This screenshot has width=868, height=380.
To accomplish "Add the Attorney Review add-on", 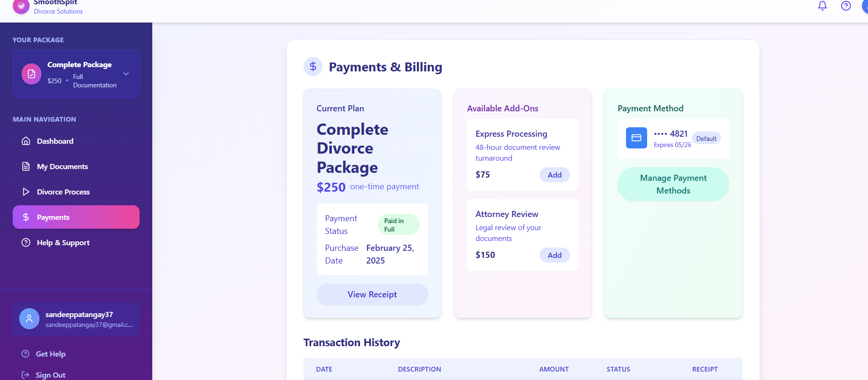I will (555, 255).
